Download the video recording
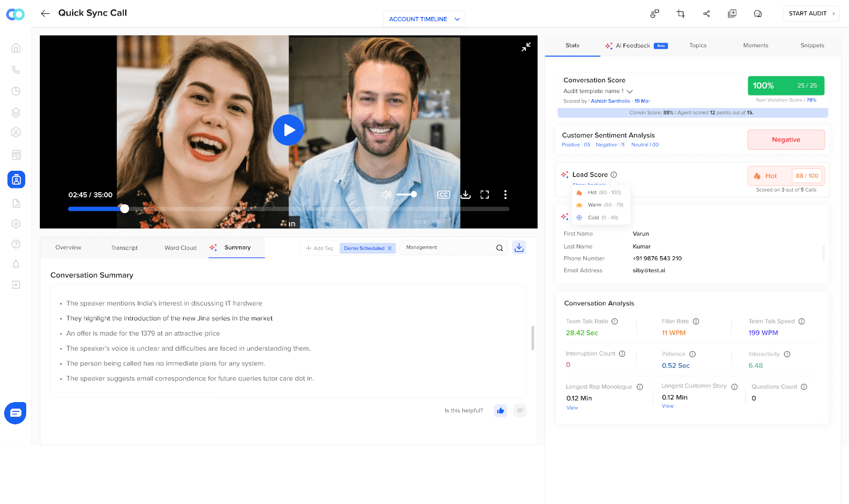849x504 pixels. pyautogui.click(x=465, y=195)
